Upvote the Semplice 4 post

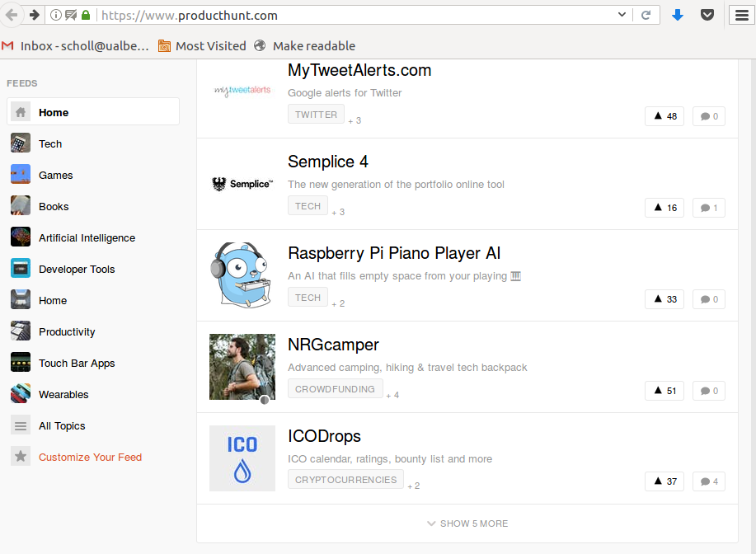(664, 208)
